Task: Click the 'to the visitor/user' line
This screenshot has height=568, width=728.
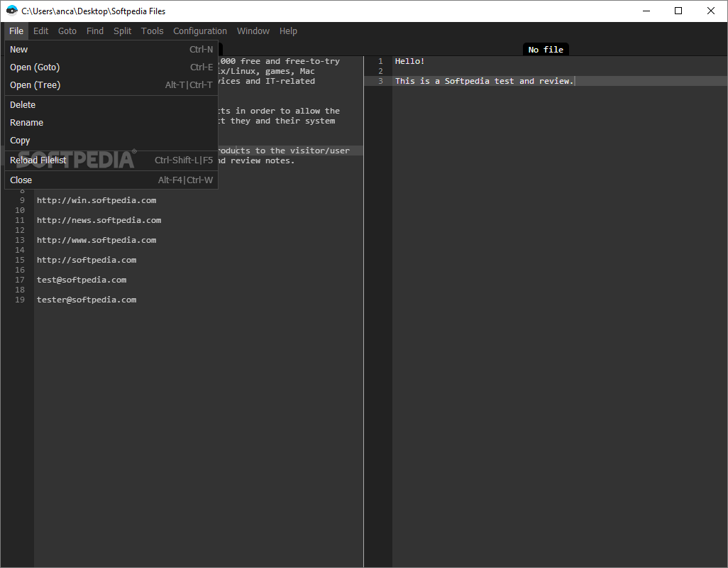Action: pyautogui.click(x=284, y=151)
